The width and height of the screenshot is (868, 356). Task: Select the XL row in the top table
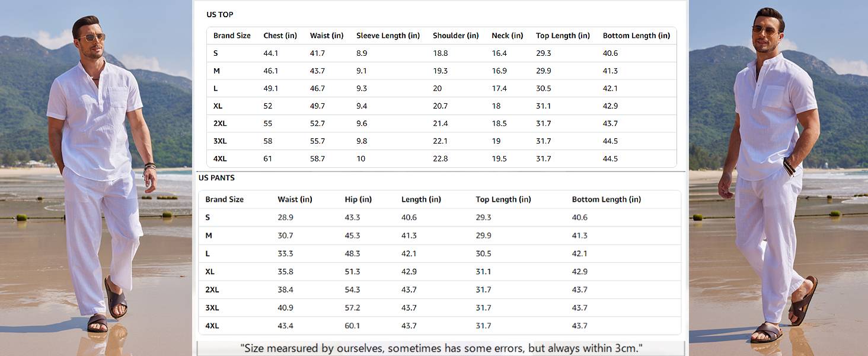(x=441, y=106)
